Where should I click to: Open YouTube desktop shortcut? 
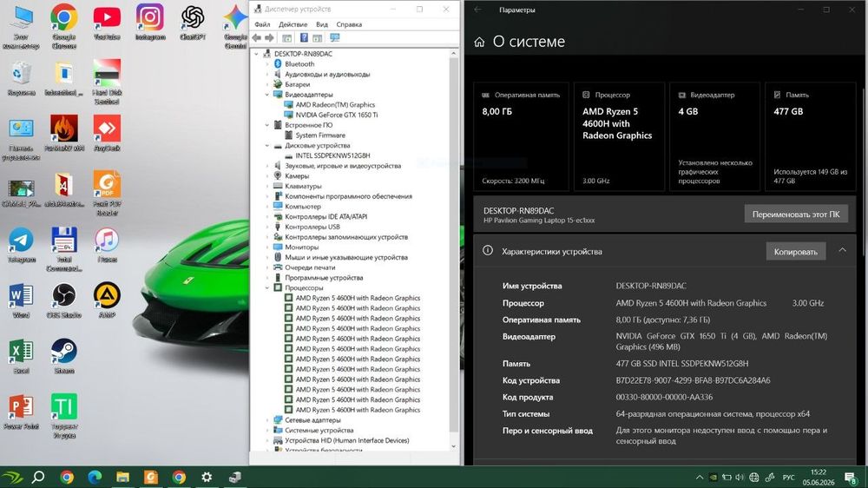coord(107,23)
